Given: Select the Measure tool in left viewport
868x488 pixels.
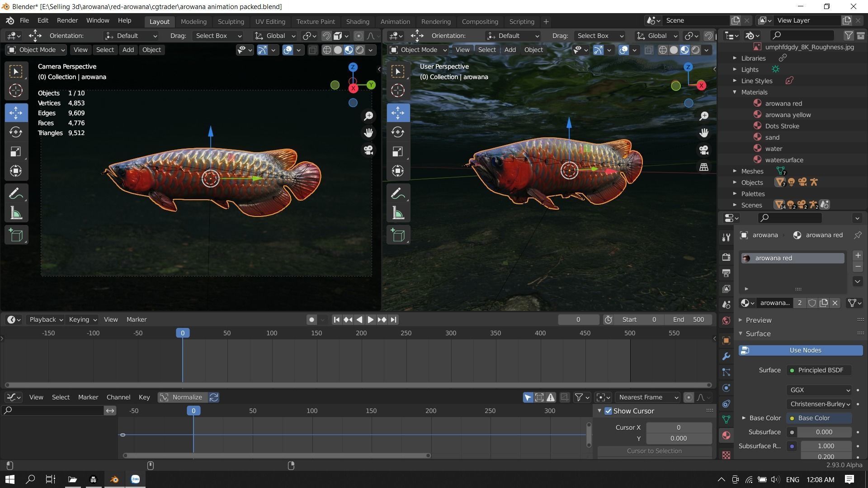Looking at the screenshot, I should click(x=16, y=213).
